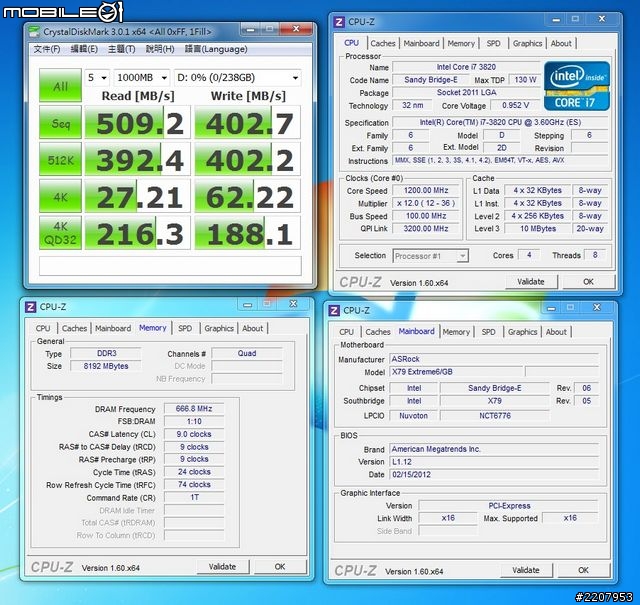Click the processor name Intel Core i7 3820

[466, 67]
